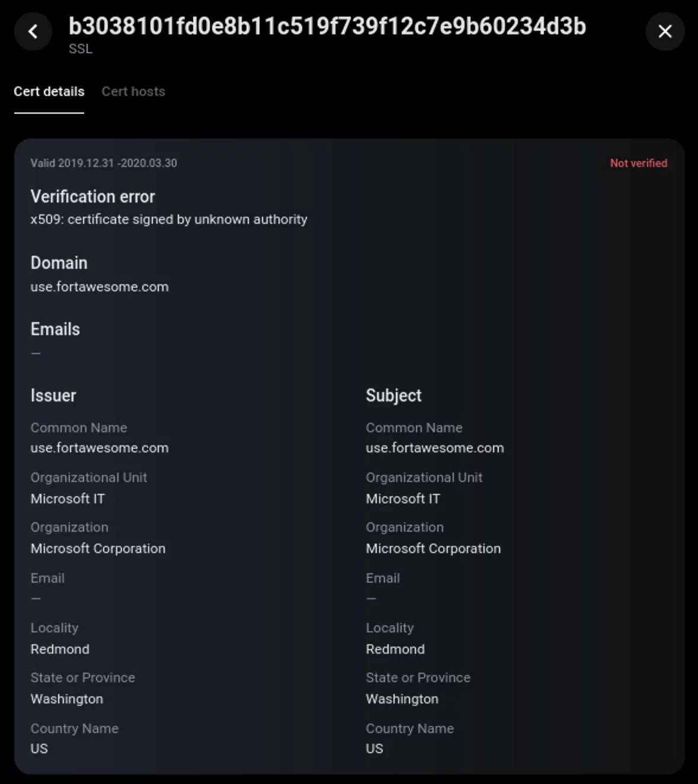This screenshot has width=698, height=784.
Task: Click the Issuer Organization Microsoft Corporation
Action: tap(98, 548)
